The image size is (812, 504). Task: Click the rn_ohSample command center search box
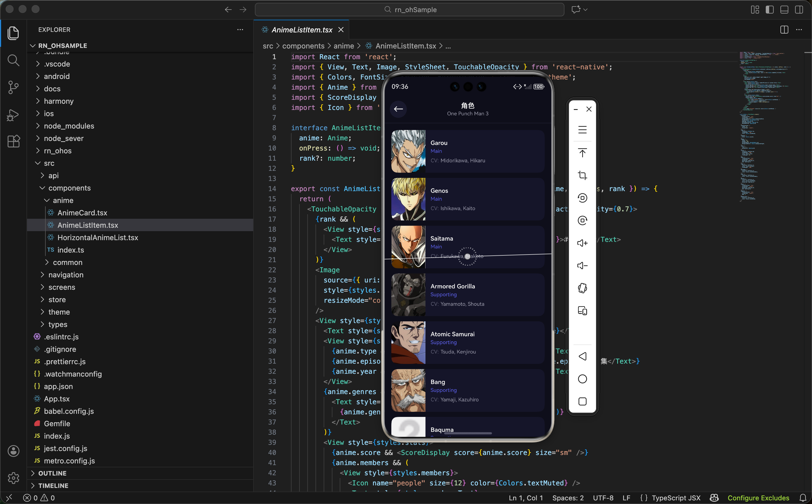tap(409, 10)
